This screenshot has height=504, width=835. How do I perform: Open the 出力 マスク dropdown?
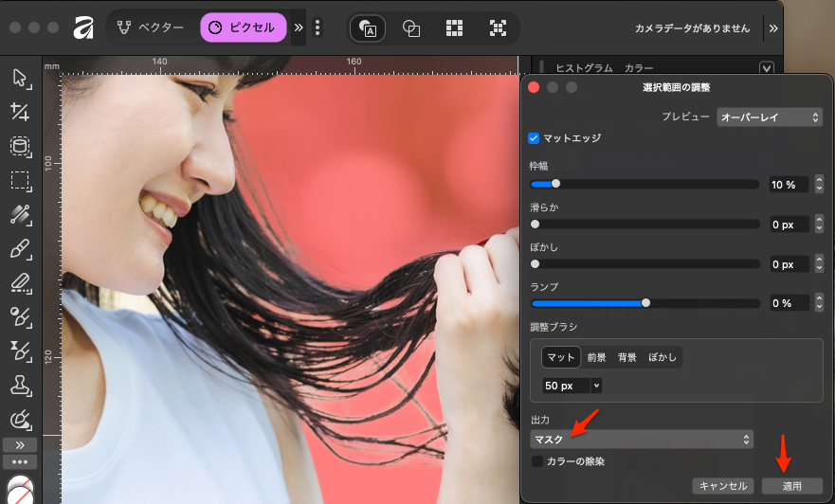pos(642,440)
